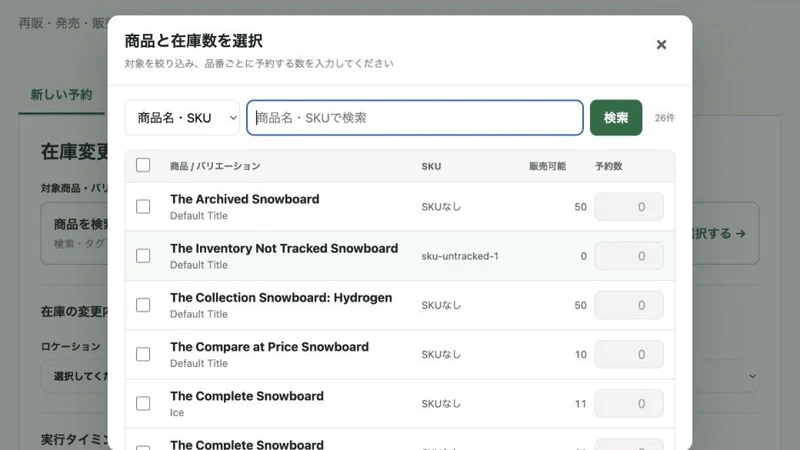Select The Inventory Not Tracked Snowboard name
The image size is (800, 450).
pyautogui.click(x=284, y=248)
